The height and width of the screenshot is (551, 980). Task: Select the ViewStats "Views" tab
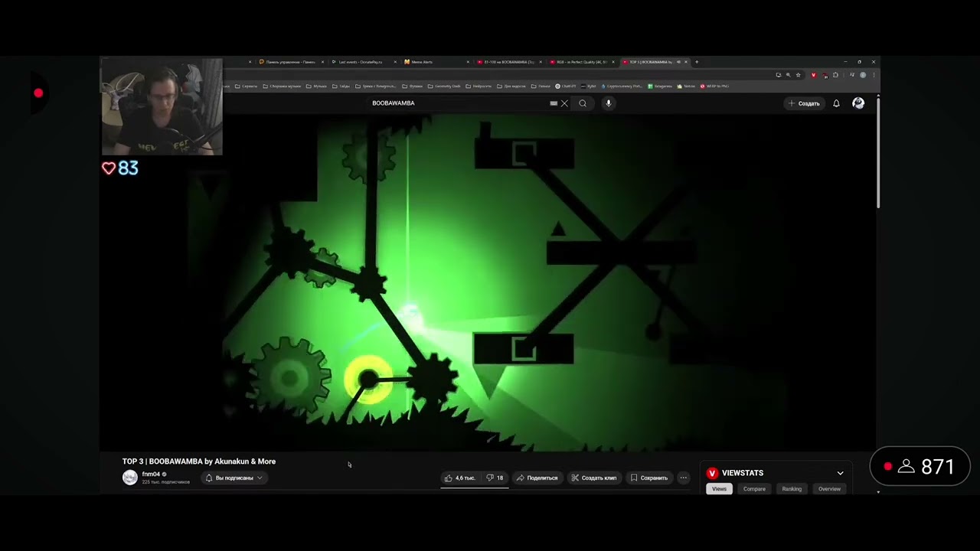(719, 489)
